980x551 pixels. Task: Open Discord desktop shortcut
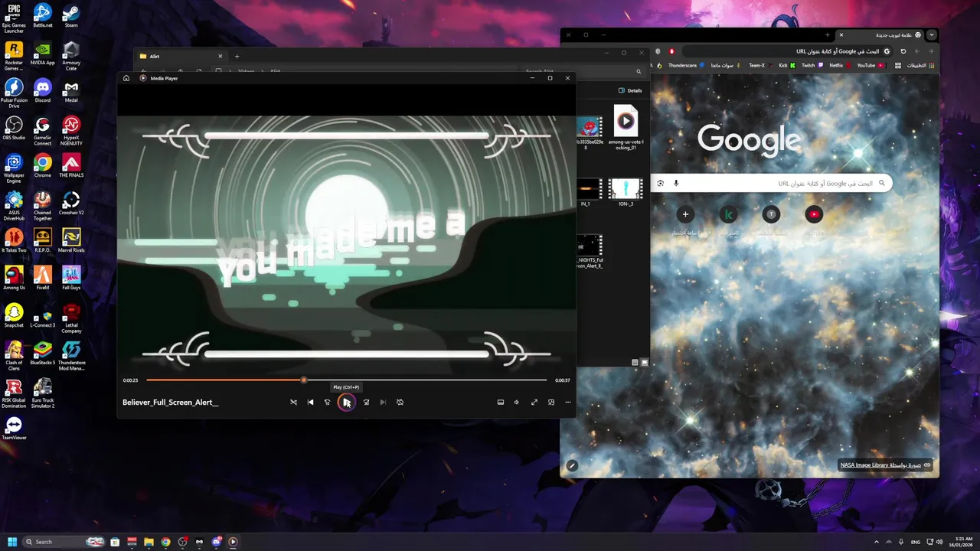coord(43,90)
